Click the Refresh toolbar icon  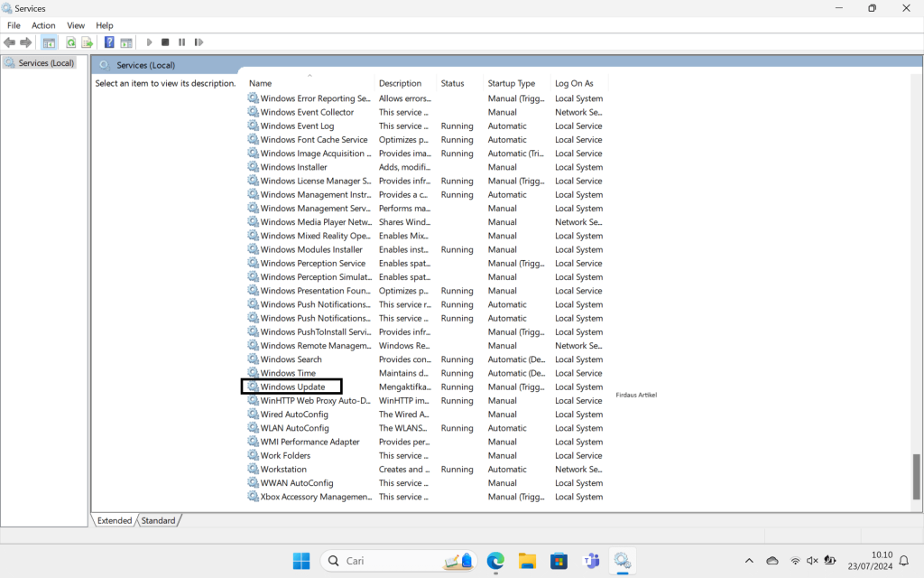pos(70,42)
